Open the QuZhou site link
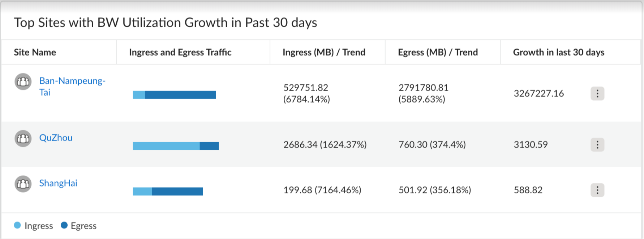 56,138
